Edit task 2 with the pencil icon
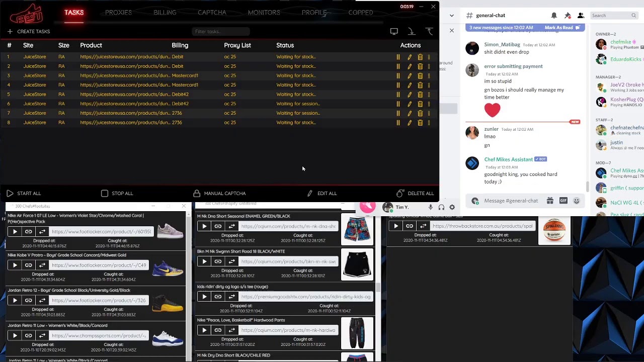 (x=409, y=66)
